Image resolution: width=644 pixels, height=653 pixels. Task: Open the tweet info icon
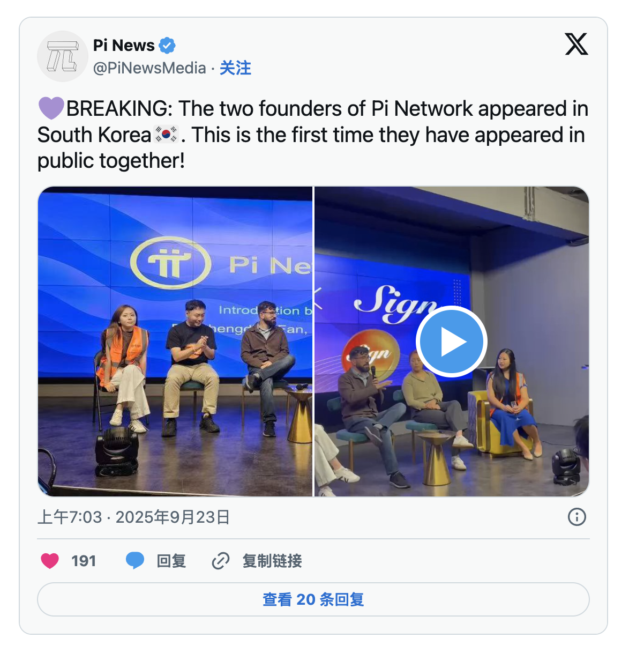click(577, 517)
